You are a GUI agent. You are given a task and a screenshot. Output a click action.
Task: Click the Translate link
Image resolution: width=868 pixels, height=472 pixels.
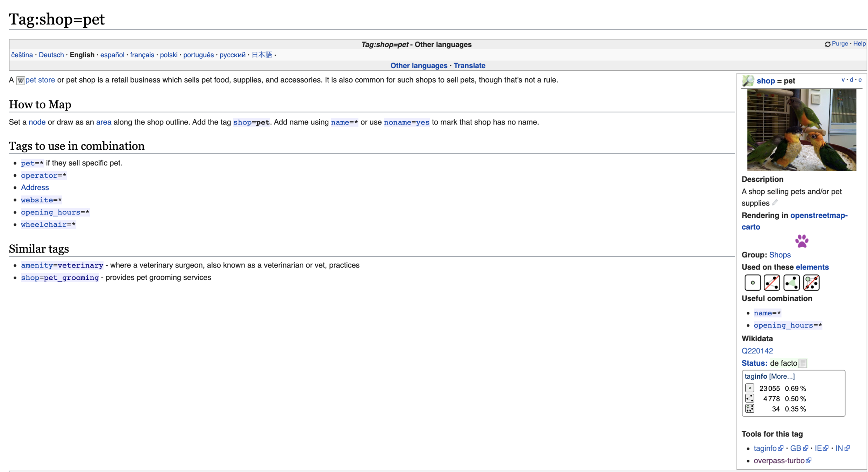click(469, 65)
